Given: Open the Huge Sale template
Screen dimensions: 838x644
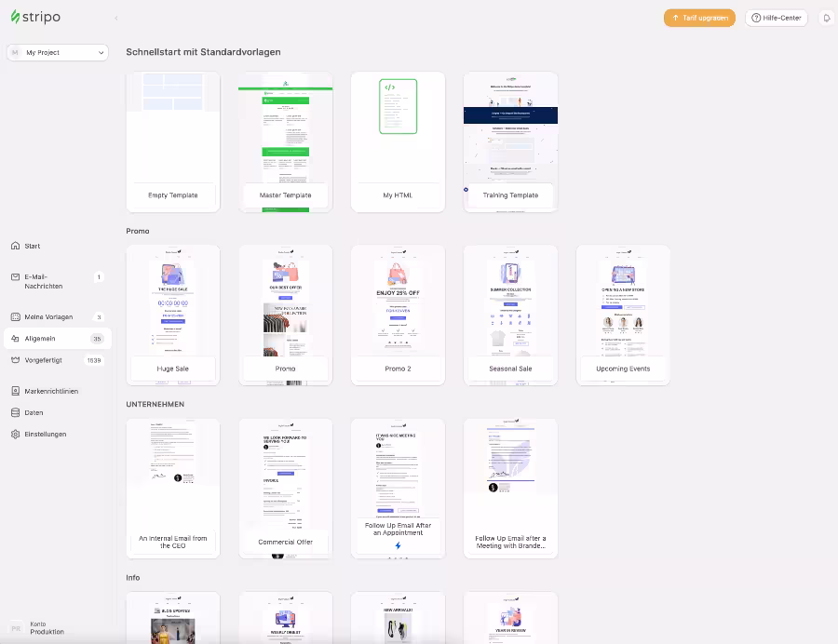Looking at the screenshot, I should 173,315.
